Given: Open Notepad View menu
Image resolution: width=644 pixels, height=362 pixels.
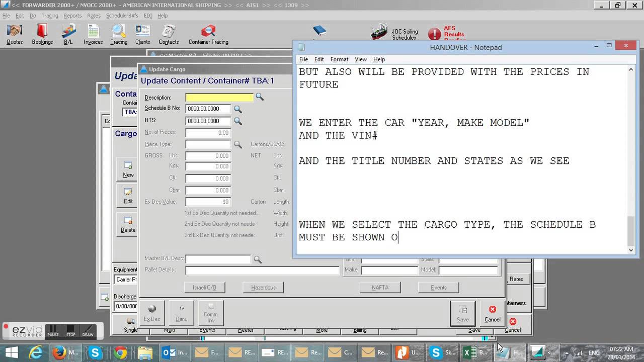Looking at the screenshot, I should tap(361, 59).
